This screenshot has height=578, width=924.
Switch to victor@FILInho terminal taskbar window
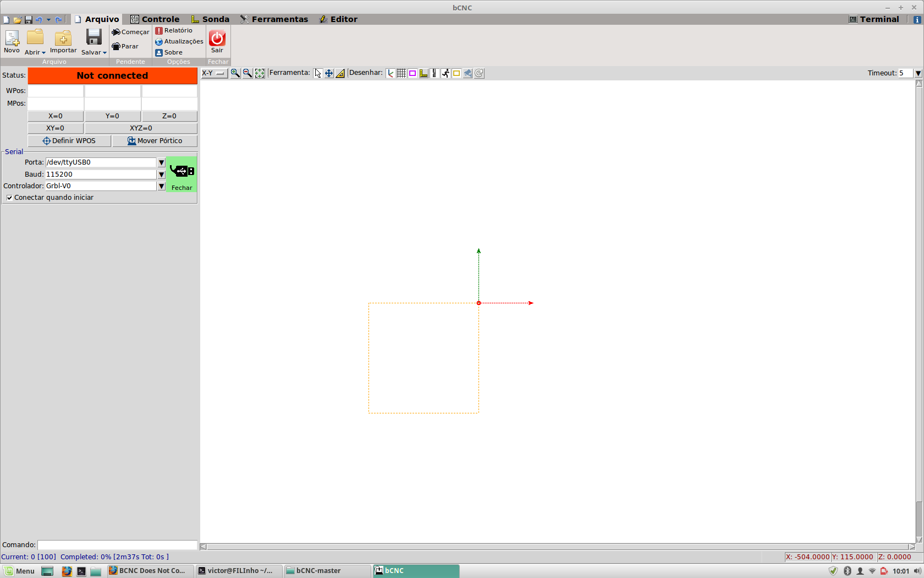point(239,571)
